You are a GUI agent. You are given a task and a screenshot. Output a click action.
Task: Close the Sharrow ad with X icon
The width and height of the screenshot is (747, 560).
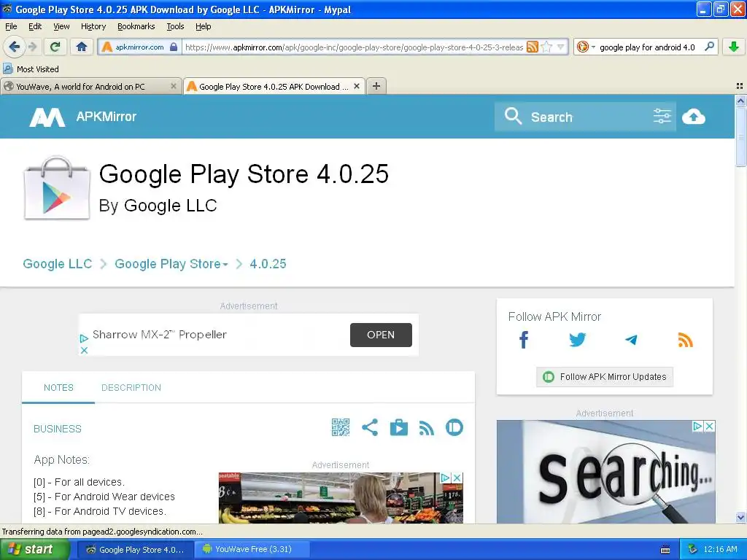tap(84, 350)
